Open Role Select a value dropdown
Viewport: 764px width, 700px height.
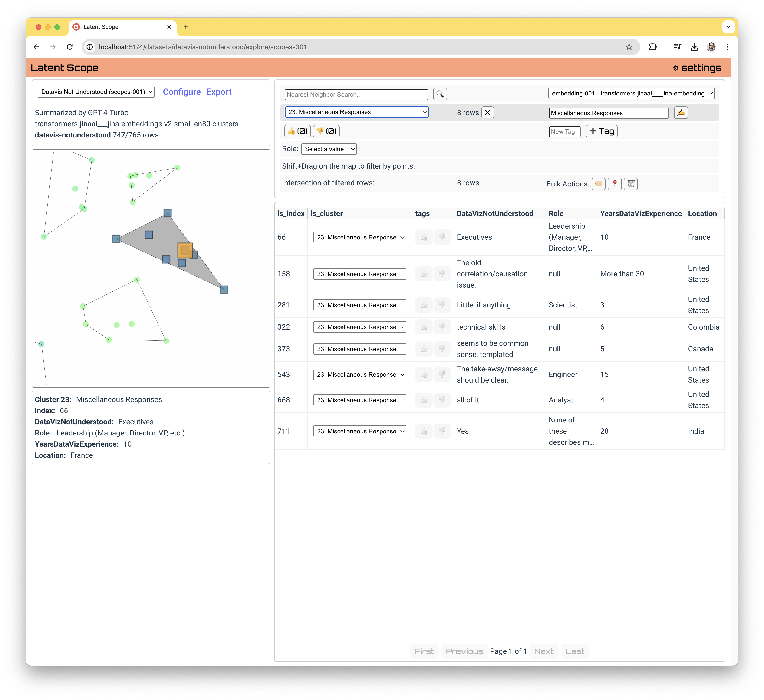tap(329, 149)
